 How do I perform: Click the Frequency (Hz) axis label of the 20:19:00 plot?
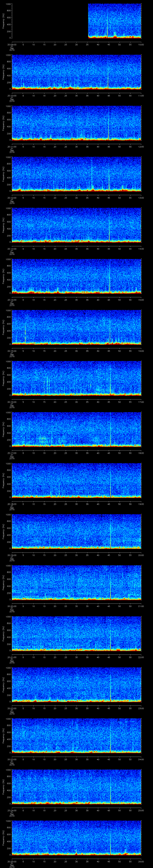point(3,531)
